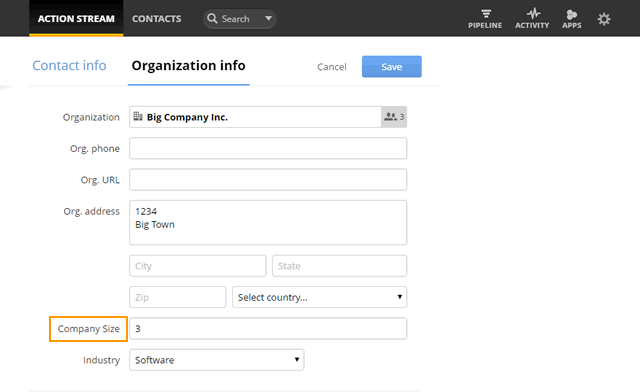The width and height of the screenshot is (640, 392).
Task: Open the Industry dropdown showing Software
Action: [216, 360]
